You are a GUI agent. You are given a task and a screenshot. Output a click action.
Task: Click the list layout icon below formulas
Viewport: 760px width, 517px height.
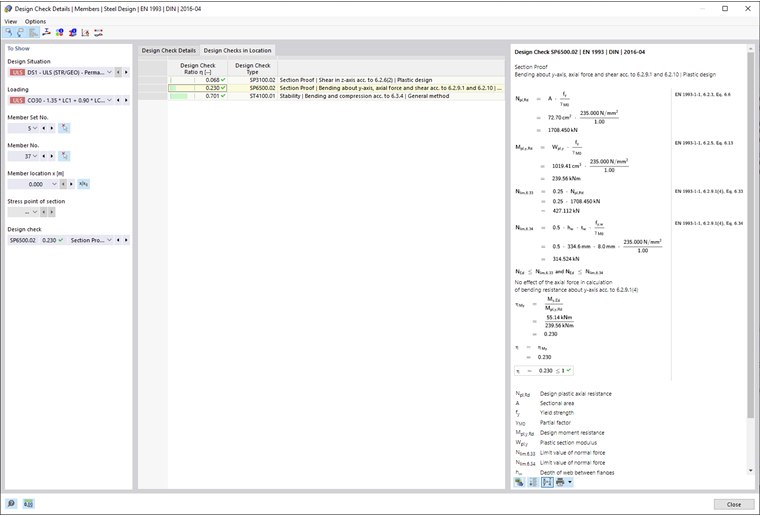(x=533, y=482)
